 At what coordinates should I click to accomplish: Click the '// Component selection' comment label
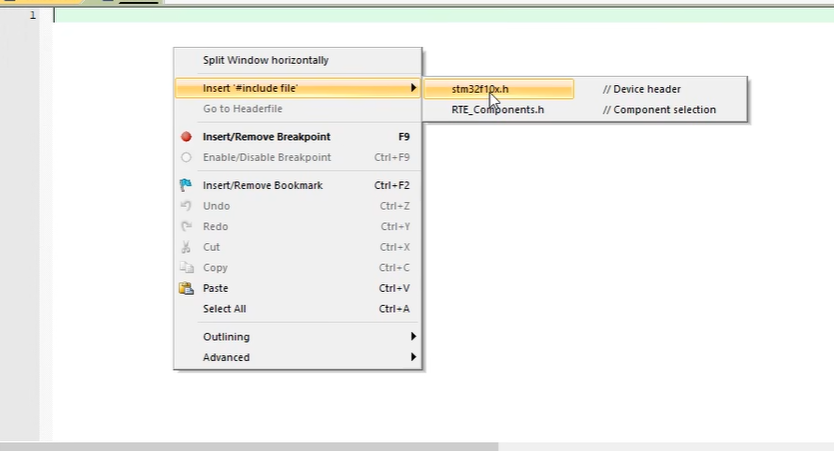pos(660,110)
